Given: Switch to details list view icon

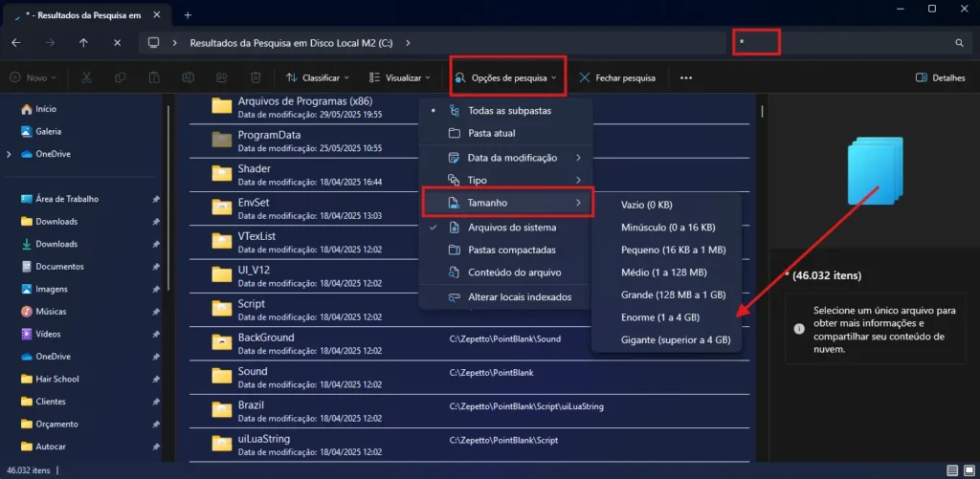Looking at the screenshot, I should coord(952,470).
